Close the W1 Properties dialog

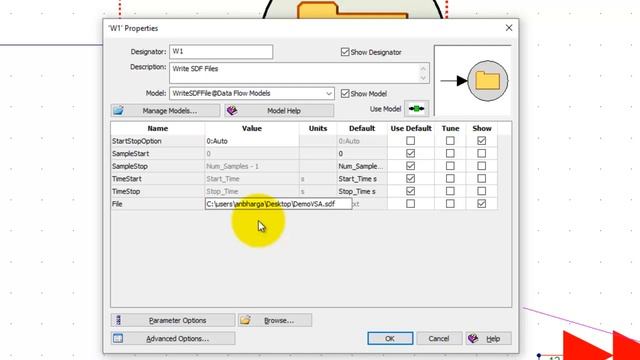pyautogui.click(x=509, y=28)
